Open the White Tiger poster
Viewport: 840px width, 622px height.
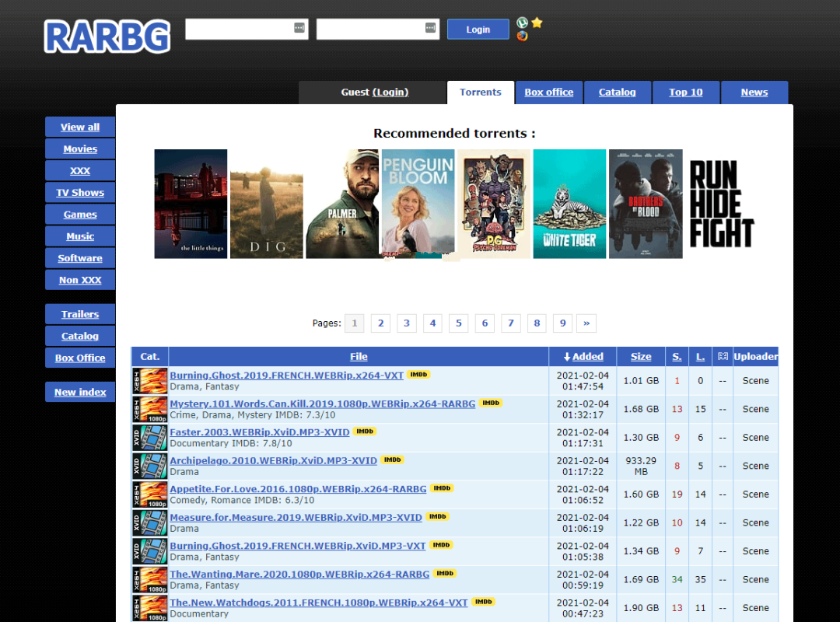[569, 204]
